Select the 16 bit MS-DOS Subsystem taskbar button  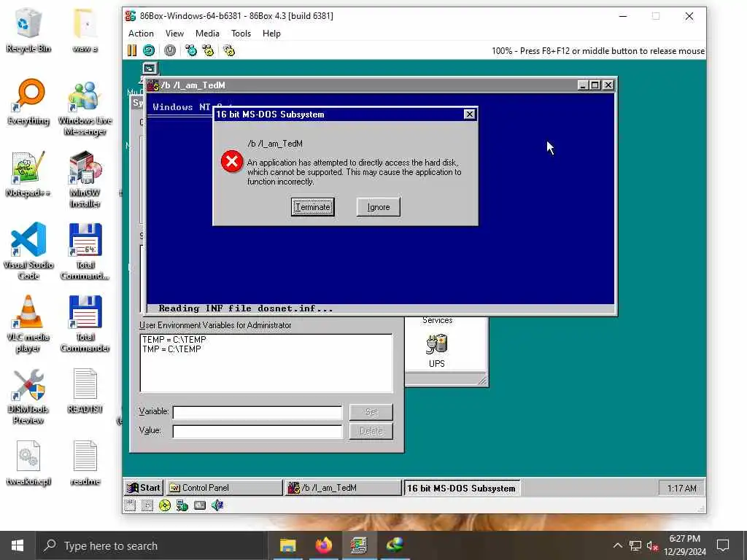[x=462, y=488]
